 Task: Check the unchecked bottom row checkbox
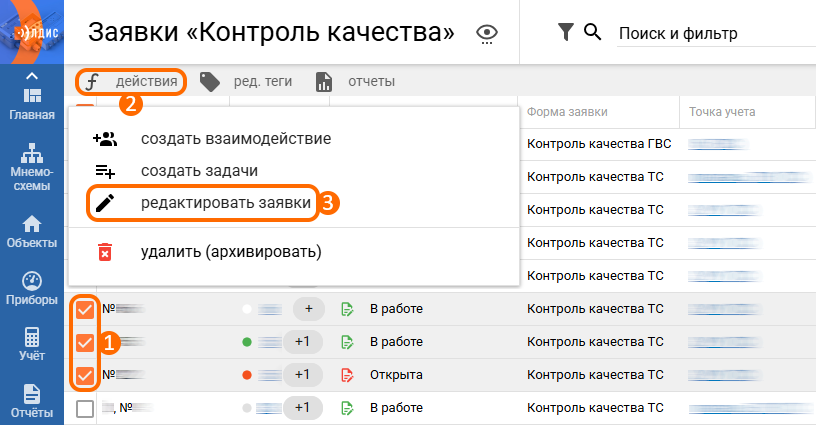pos(85,408)
